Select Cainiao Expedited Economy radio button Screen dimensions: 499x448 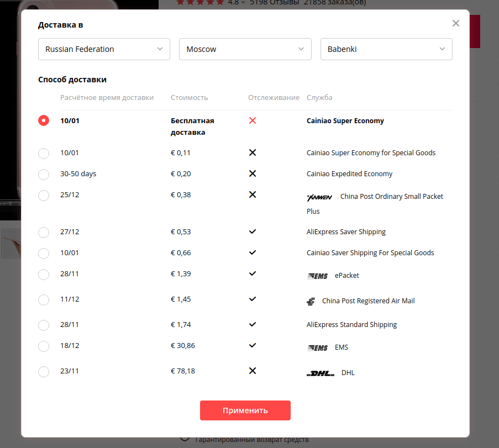tap(44, 174)
